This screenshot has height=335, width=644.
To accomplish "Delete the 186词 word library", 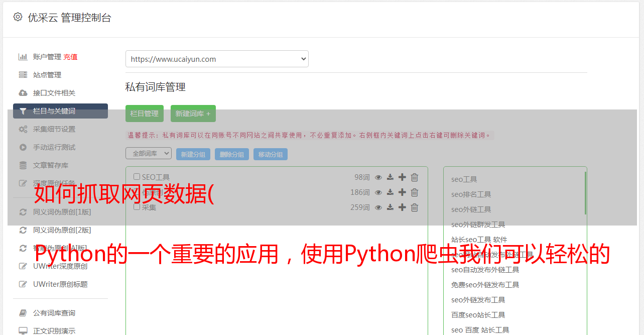I will coord(415,192).
